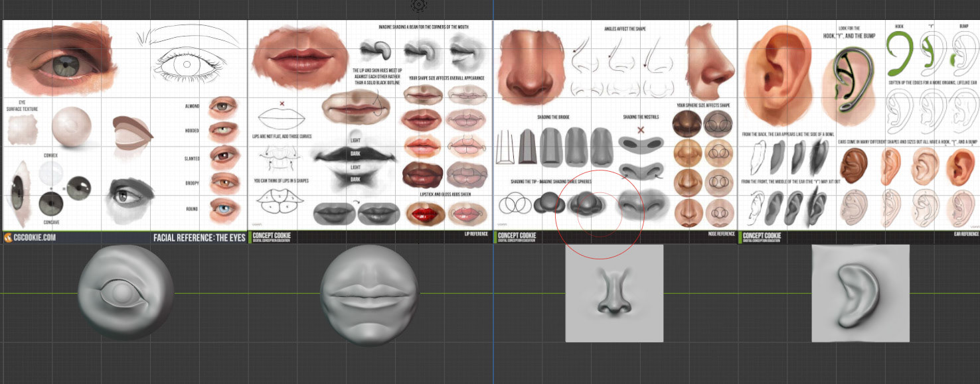980x384 pixels.
Task: Select the point light object above references
Action: [418, 5]
